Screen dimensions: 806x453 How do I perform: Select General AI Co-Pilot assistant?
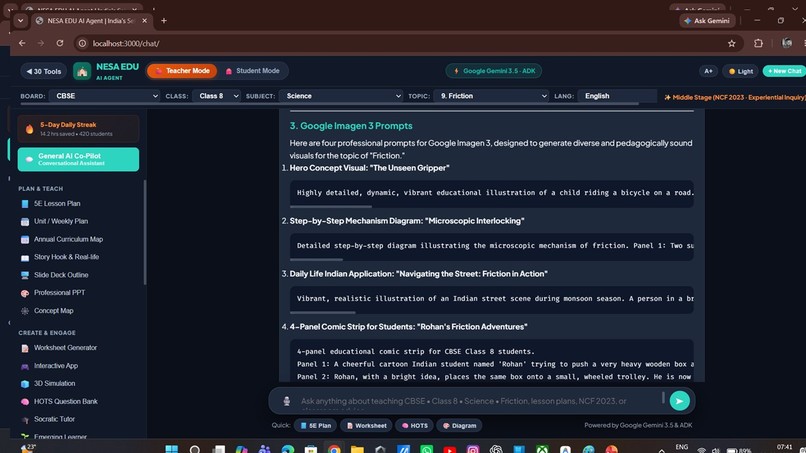click(x=78, y=159)
